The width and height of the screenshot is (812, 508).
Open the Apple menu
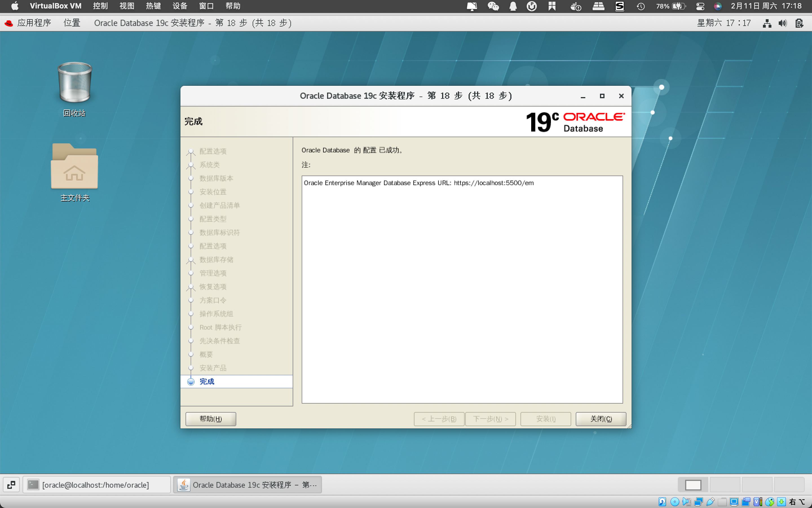[x=15, y=6]
